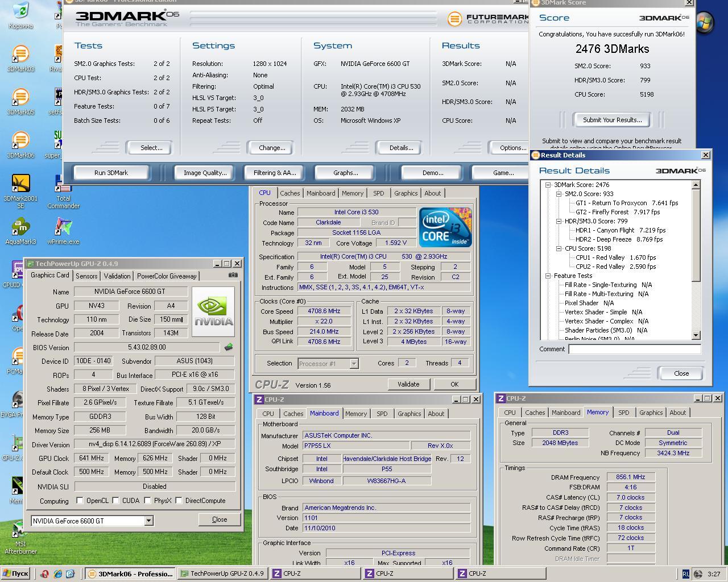Viewport: 728px width, 582px height.
Task: Open the Caches tab in top CPU-Z
Action: click(x=289, y=193)
